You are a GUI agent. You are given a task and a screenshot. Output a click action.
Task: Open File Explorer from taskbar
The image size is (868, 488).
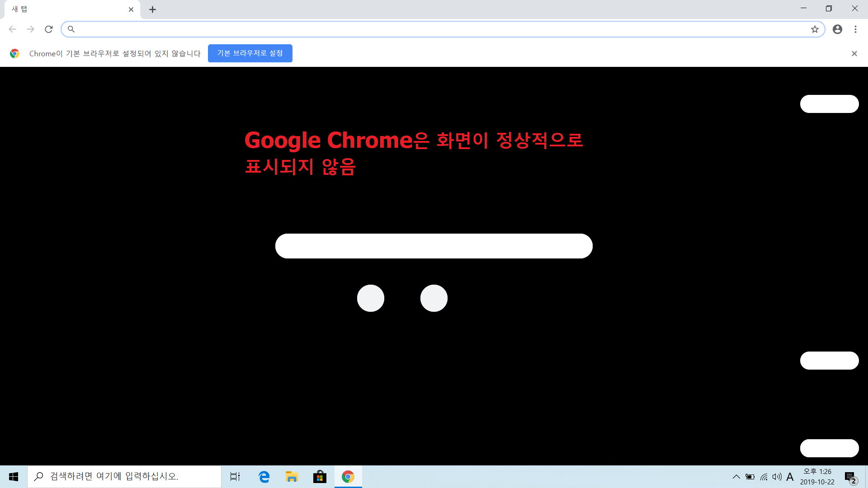tap(292, 477)
